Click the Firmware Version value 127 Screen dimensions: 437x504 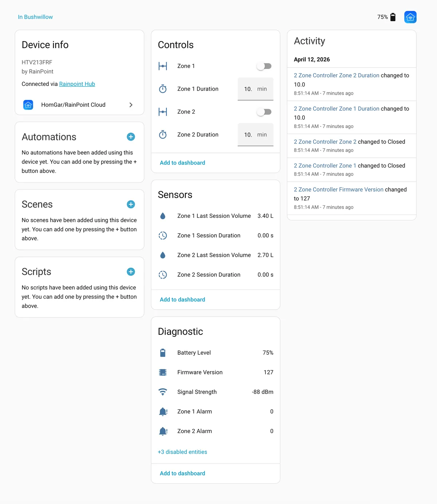tap(268, 373)
